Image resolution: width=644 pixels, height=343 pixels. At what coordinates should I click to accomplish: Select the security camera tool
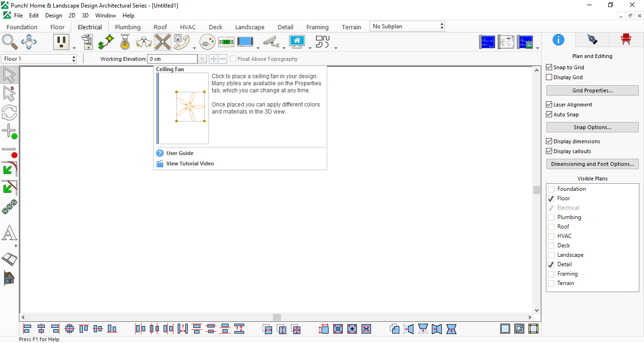pyautogui.click(x=271, y=42)
